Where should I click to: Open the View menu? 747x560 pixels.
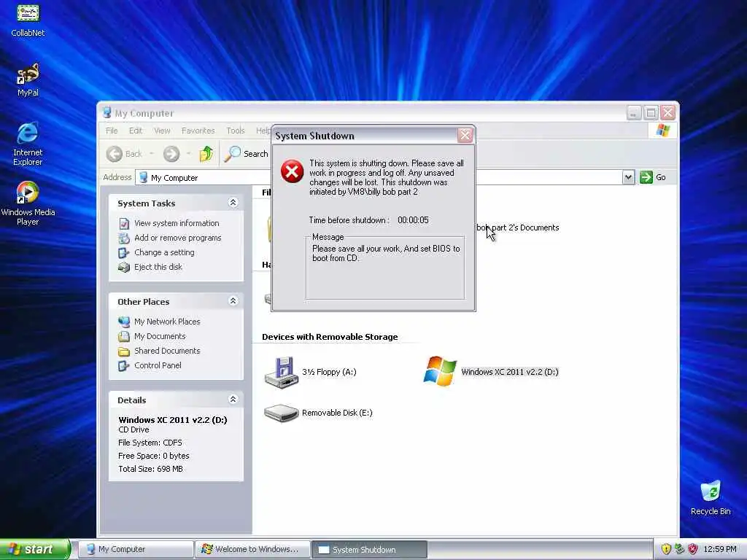[x=162, y=131]
